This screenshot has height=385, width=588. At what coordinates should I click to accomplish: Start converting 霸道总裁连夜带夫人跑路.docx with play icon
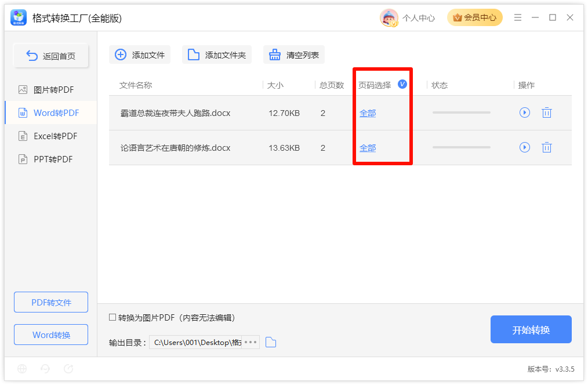[524, 112]
